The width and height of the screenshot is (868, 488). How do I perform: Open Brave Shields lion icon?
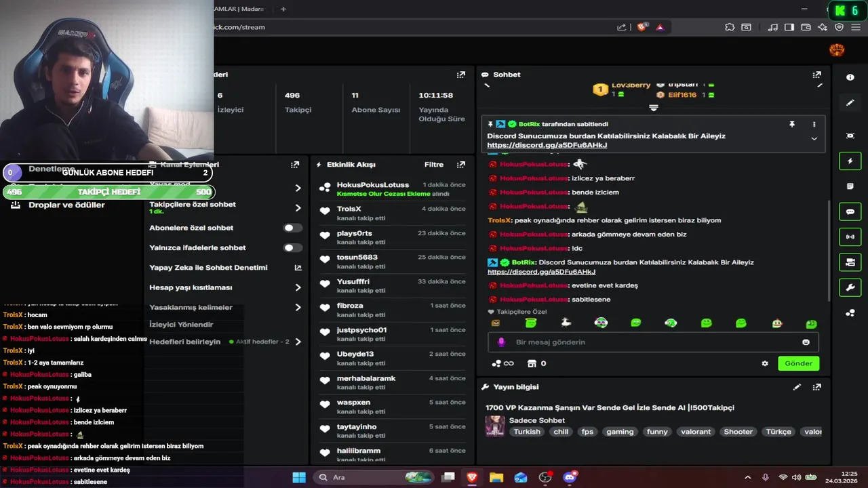pyautogui.click(x=642, y=27)
